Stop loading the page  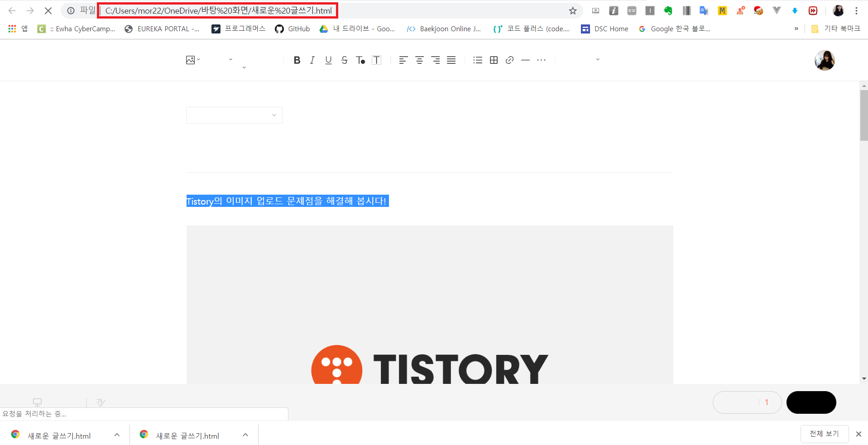[48, 10]
